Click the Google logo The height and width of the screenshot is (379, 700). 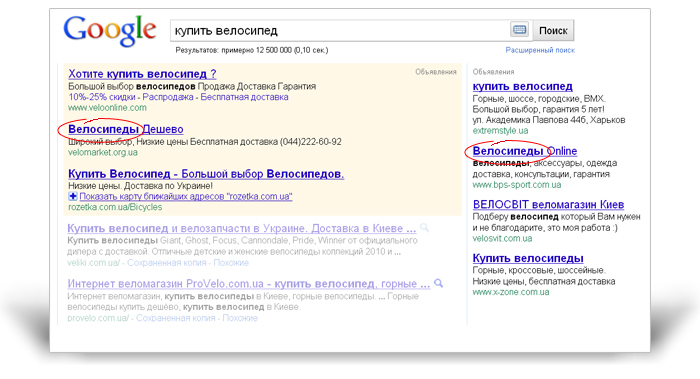click(110, 30)
